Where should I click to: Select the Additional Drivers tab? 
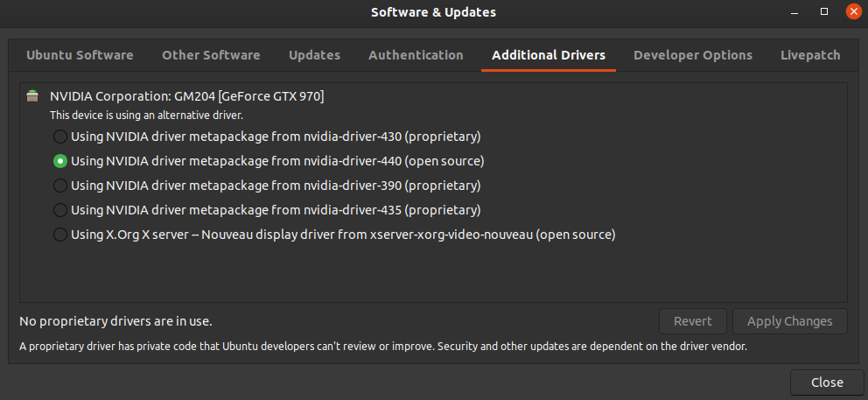tap(549, 55)
